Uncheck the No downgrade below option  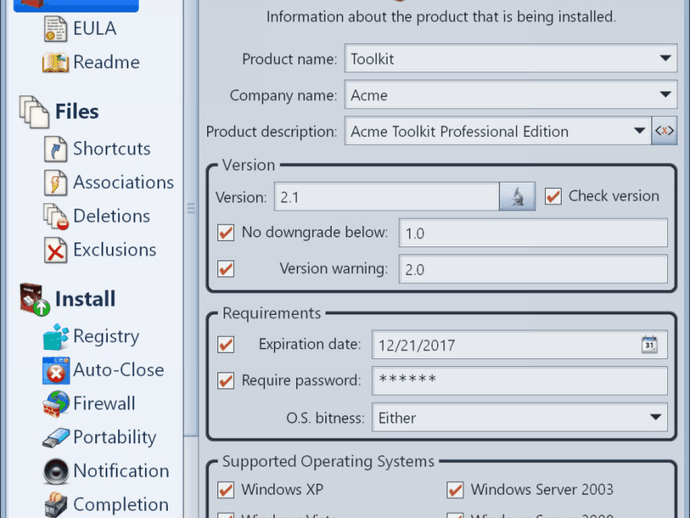pos(226,233)
